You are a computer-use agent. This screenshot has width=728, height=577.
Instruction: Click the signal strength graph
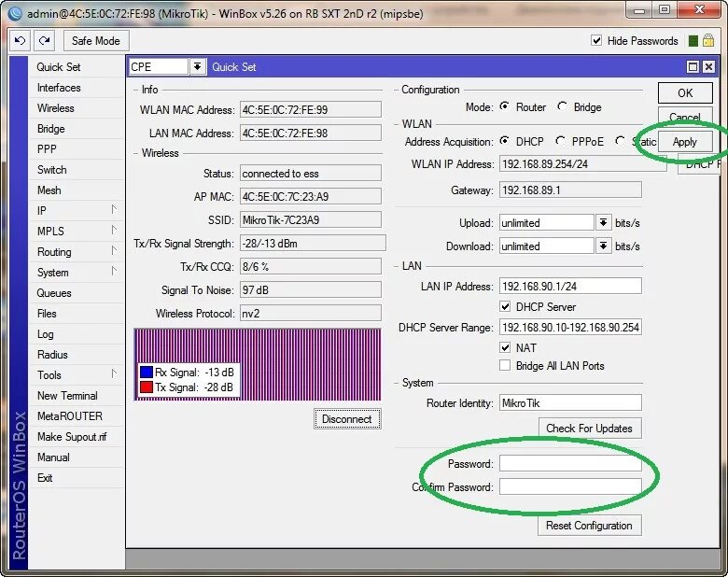(x=258, y=364)
